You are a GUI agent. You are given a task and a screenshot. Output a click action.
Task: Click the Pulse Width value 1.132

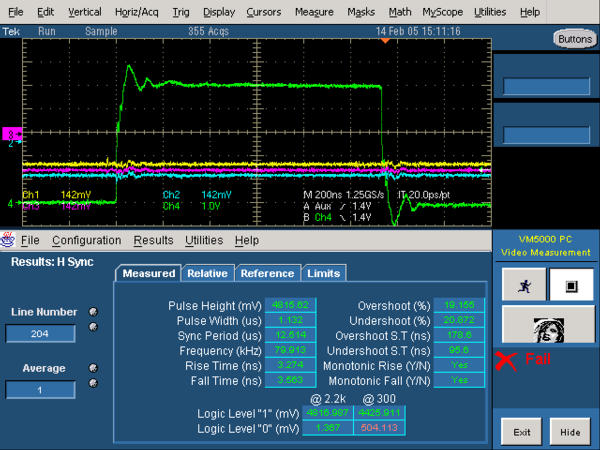[x=290, y=320]
